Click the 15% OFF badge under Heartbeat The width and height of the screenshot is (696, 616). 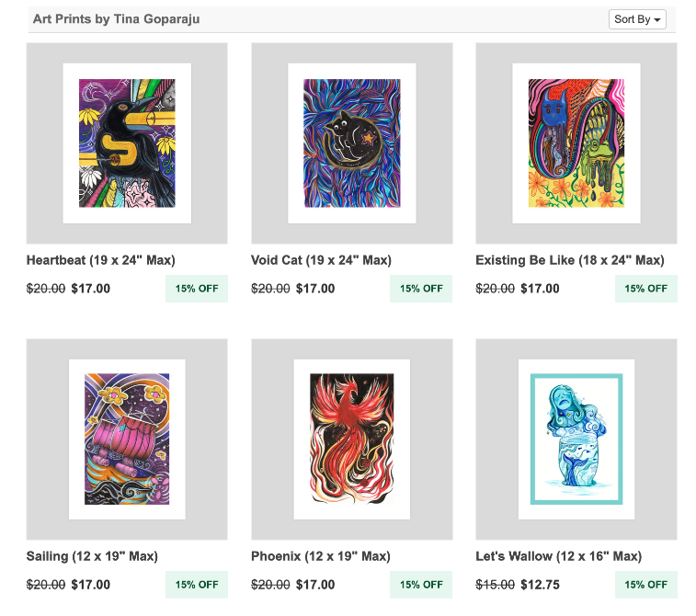[197, 289]
